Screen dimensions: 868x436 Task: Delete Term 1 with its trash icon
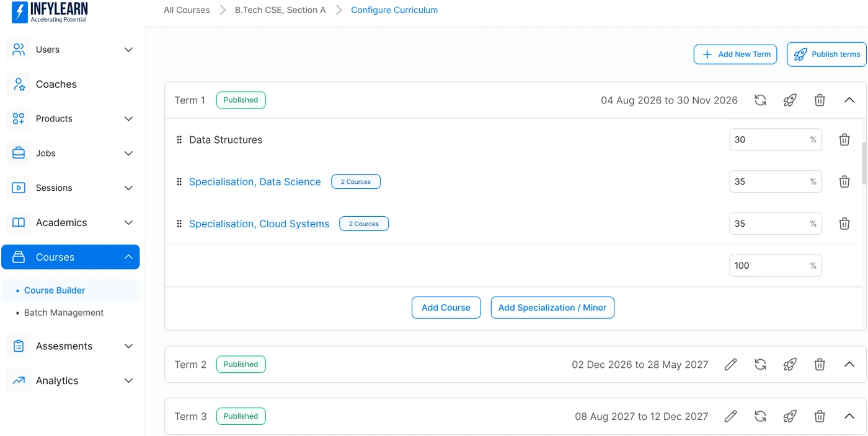point(820,100)
